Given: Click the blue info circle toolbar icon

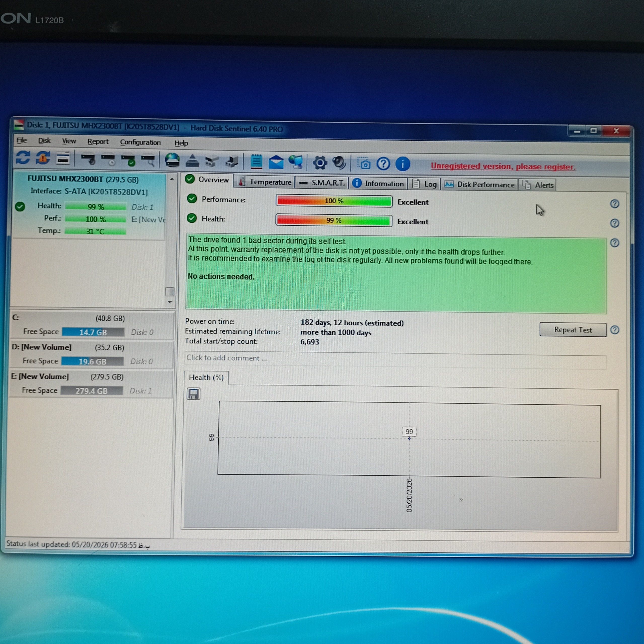Looking at the screenshot, I should click(x=403, y=164).
